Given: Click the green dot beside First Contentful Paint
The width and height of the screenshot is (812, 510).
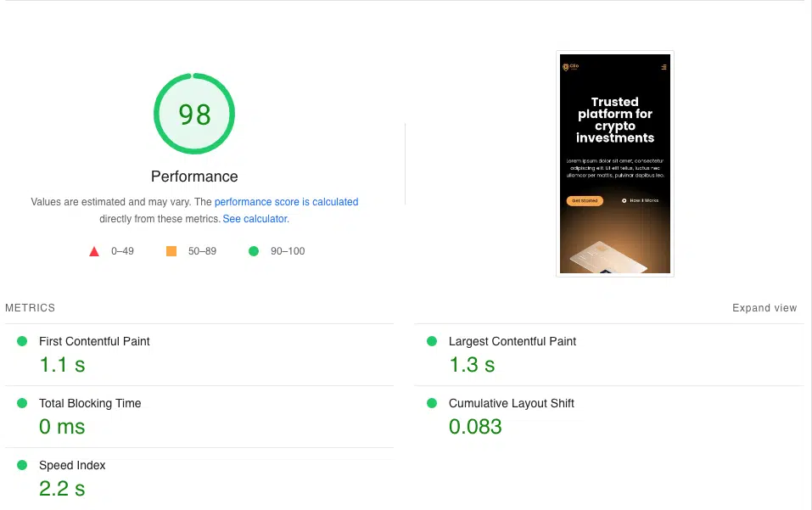Looking at the screenshot, I should tap(22, 341).
